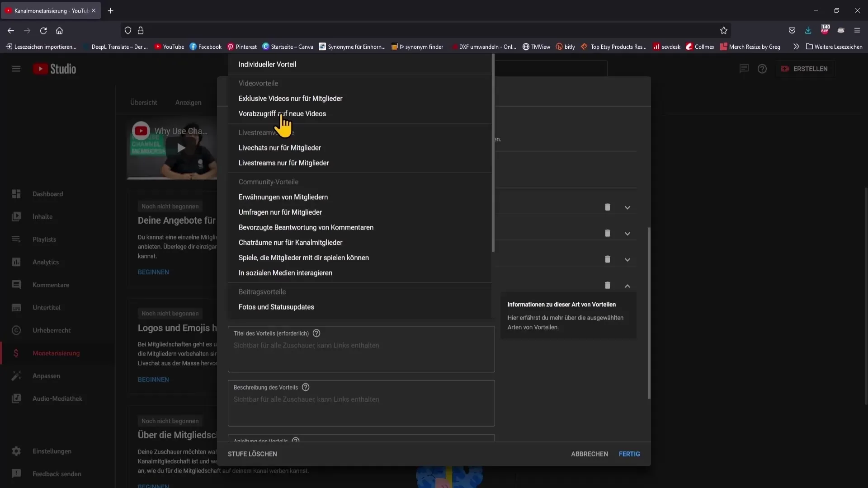Click the ABBRECHEN button to cancel

tap(589, 454)
